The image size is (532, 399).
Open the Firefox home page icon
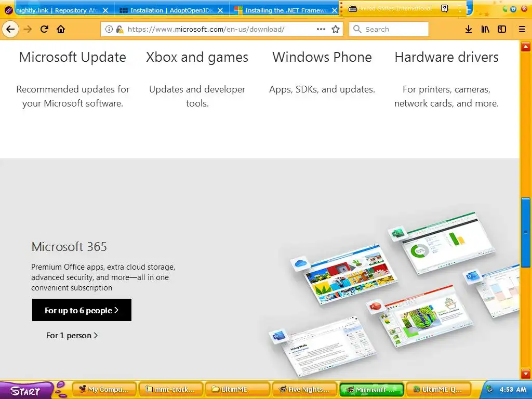pyautogui.click(x=61, y=29)
